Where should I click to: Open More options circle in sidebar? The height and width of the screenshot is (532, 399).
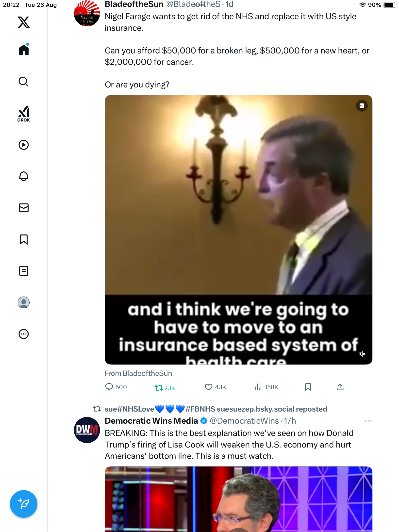[24, 334]
